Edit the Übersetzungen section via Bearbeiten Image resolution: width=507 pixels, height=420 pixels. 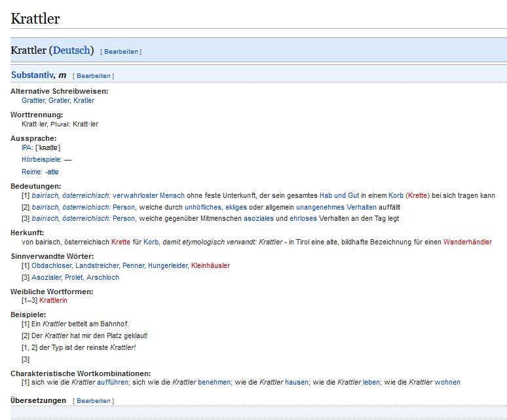click(94, 400)
